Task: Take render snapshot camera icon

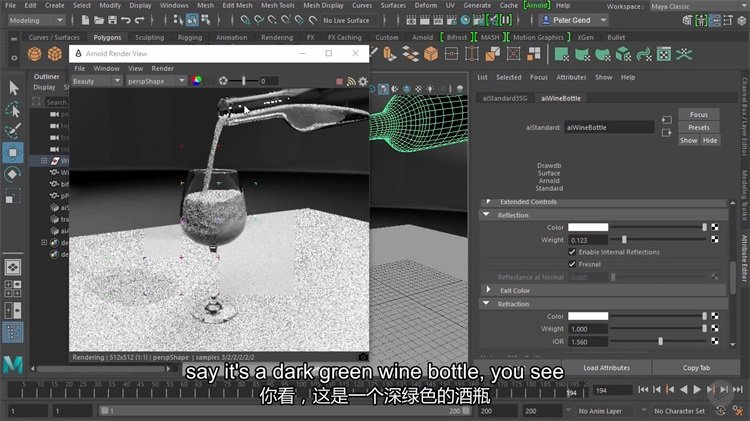Action: pos(363,357)
